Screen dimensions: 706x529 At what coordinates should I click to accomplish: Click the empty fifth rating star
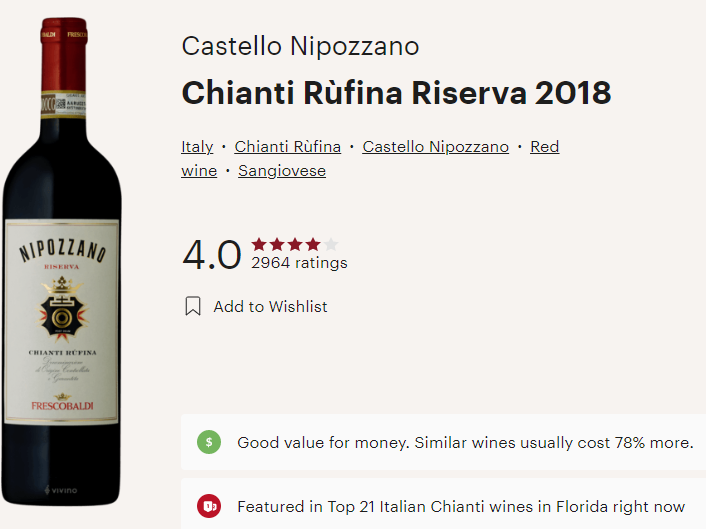point(331,244)
